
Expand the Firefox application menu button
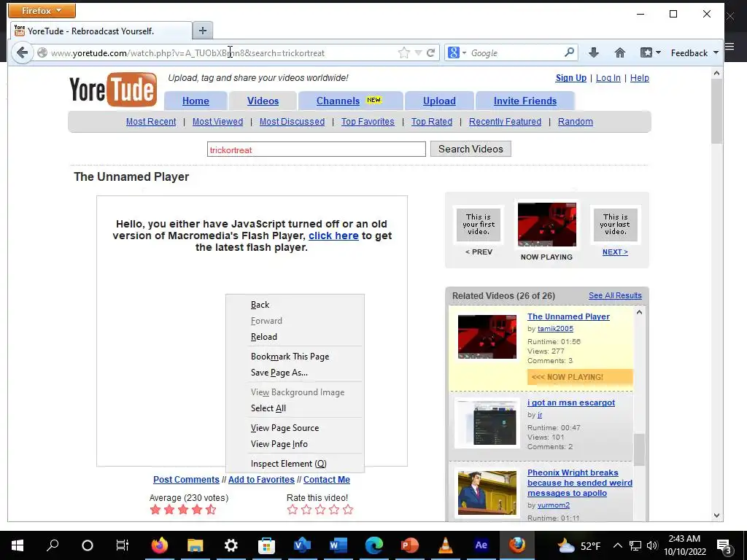(42, 10)
